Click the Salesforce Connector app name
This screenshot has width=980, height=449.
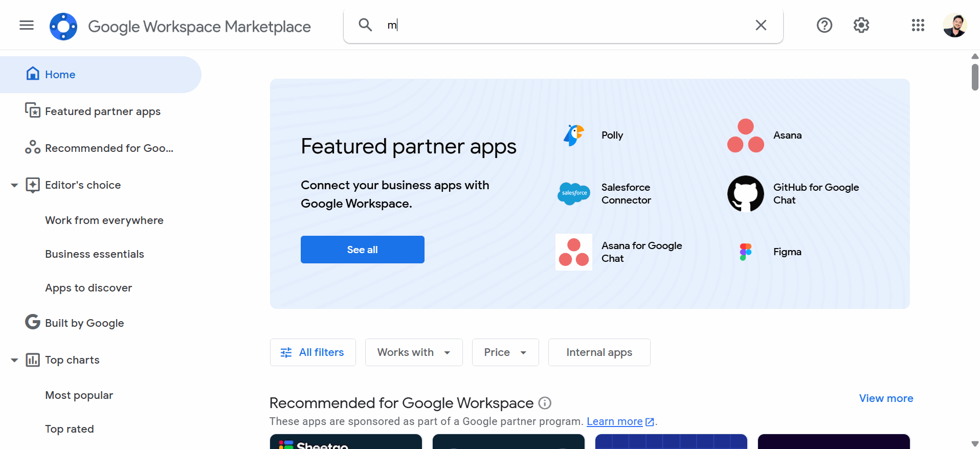click(626, 194)
